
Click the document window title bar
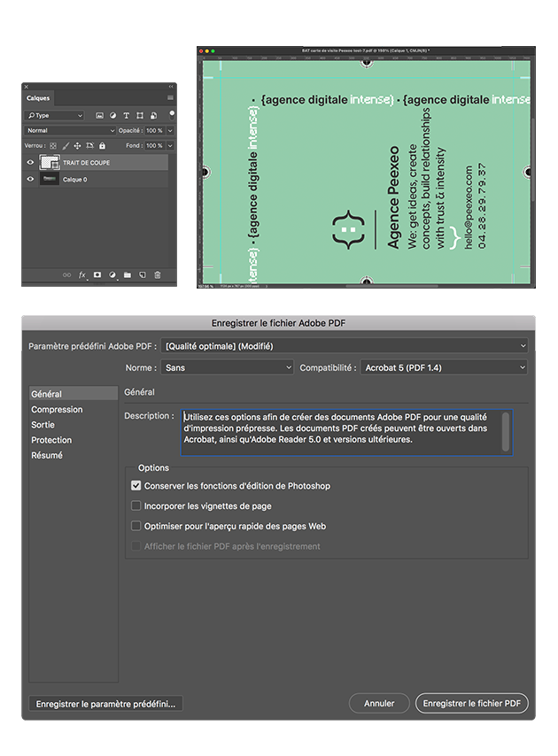point(366,50)
